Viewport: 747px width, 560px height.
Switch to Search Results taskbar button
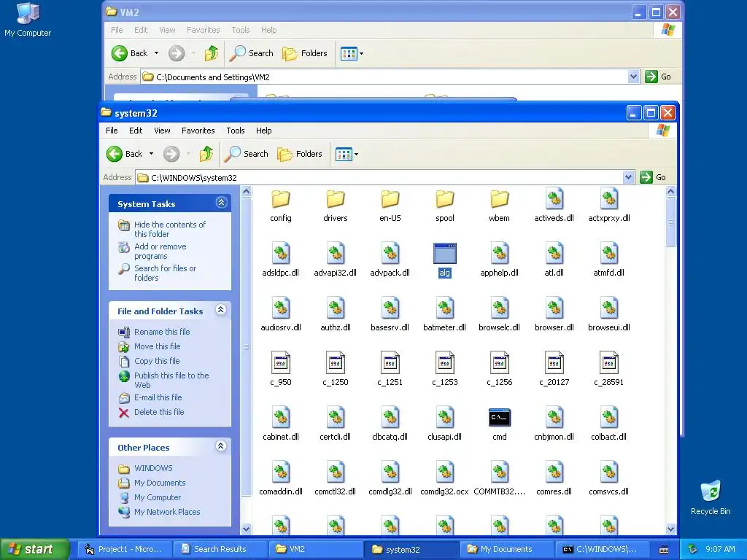tap(220, 549)
